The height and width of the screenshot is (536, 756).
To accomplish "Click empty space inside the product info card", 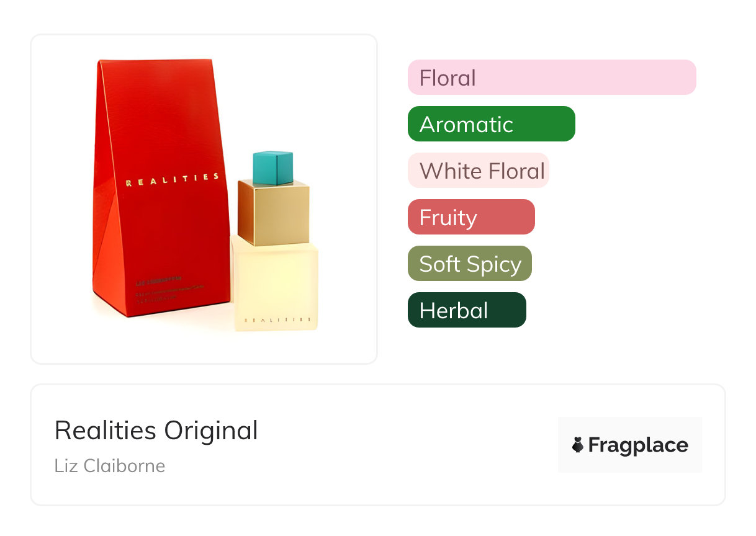I will [403, 447].
